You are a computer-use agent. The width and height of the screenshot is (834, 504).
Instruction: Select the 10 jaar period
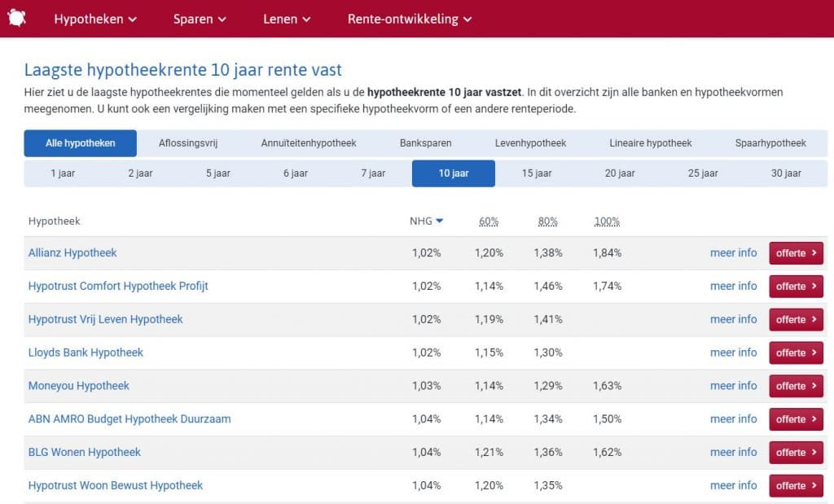click(454, 173)
